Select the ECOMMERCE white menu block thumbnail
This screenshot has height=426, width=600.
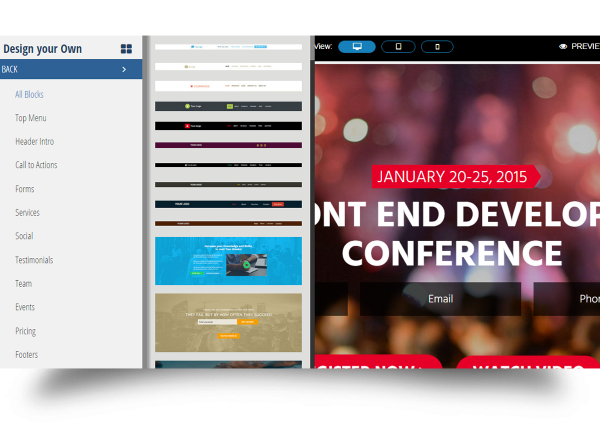228,86
